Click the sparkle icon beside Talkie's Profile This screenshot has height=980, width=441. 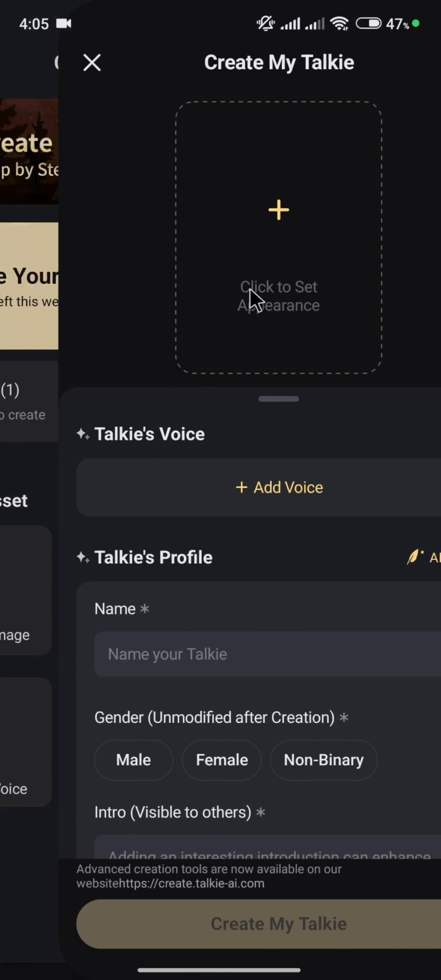(83, 558)
